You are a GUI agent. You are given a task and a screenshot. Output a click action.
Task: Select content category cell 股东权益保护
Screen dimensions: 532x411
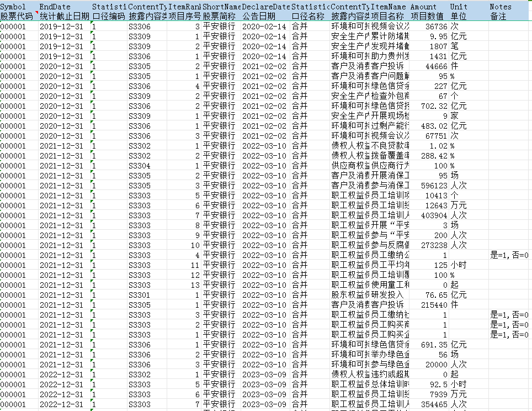350,295
